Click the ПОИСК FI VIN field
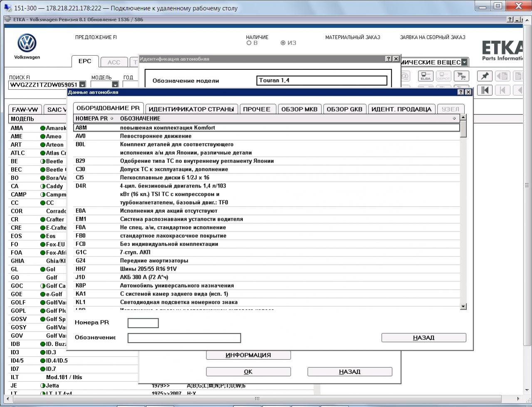The image size is (532, 407). pos(44,85)
